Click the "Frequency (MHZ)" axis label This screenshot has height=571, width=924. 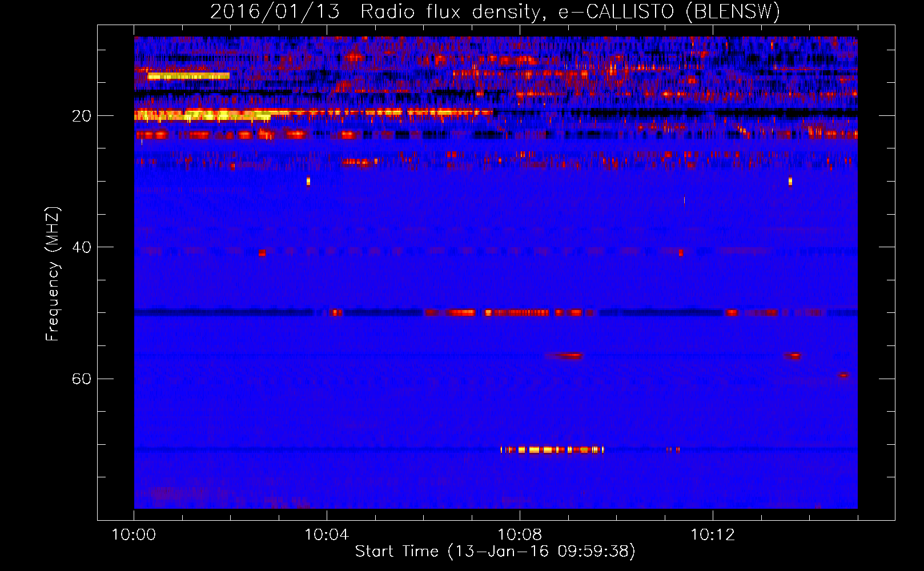[53, 274]
